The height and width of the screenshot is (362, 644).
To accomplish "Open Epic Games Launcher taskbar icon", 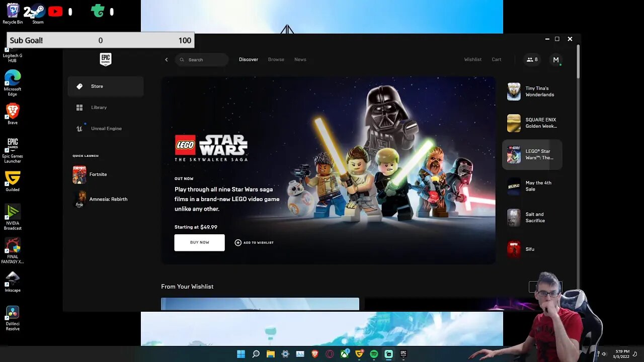I will [404, 354].
